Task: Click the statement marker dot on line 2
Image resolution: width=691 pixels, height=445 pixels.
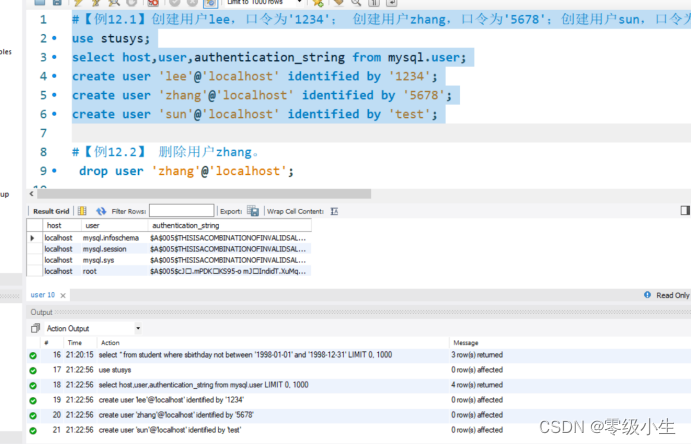Action: [x=54, y=38]
